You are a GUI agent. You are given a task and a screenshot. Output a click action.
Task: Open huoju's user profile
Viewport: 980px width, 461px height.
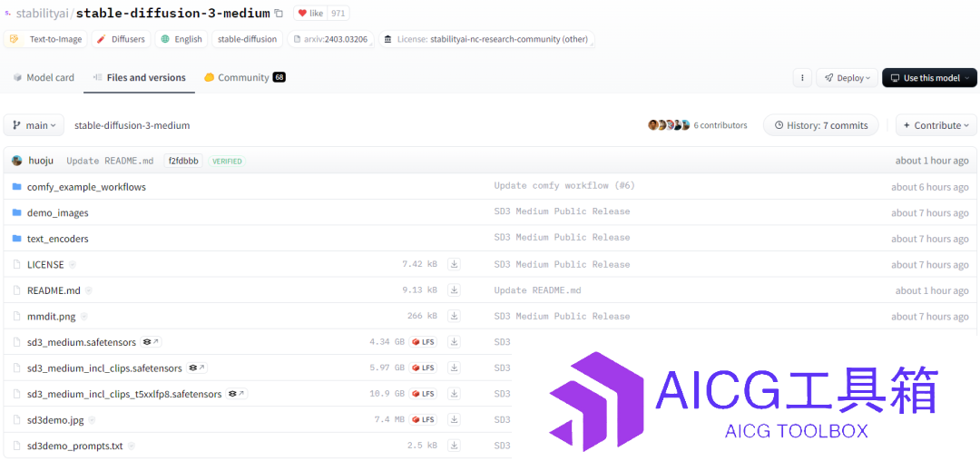point(42,161)
